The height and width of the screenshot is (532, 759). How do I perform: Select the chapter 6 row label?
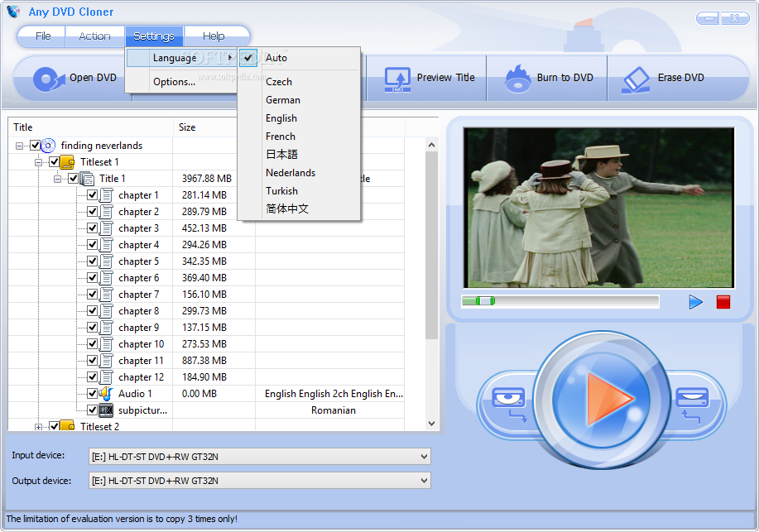coord(138,278)
